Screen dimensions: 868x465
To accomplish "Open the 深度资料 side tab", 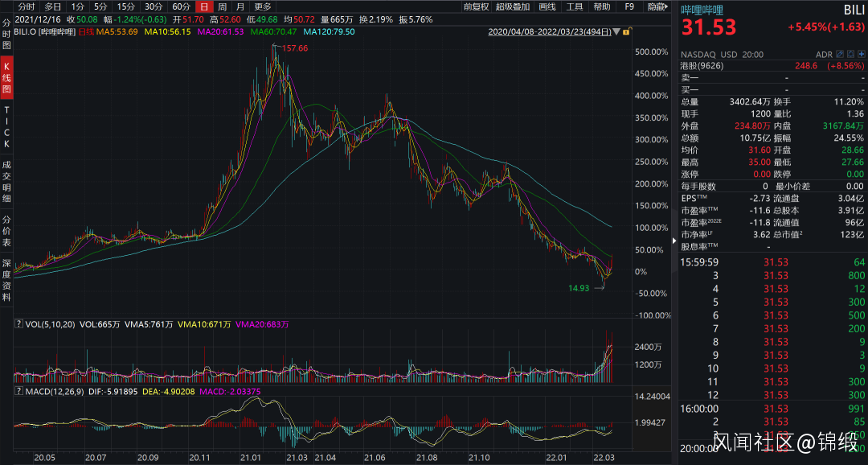I will 6,280.
